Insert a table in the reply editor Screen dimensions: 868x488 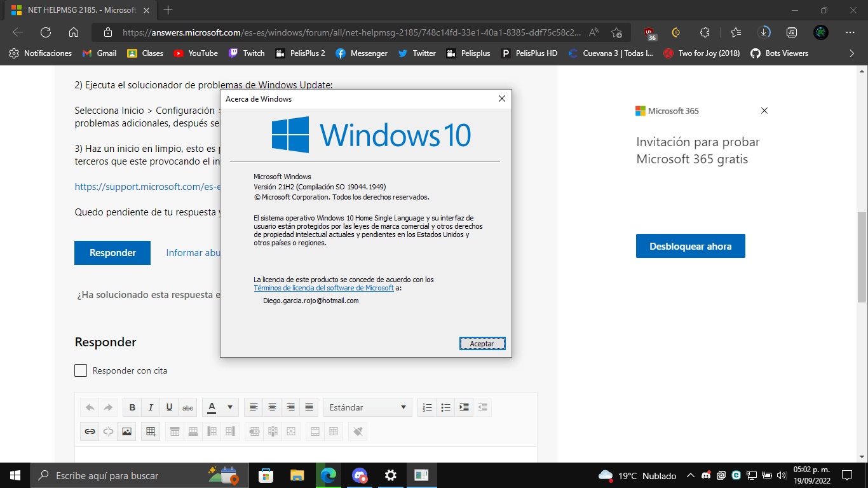[151, 431]
